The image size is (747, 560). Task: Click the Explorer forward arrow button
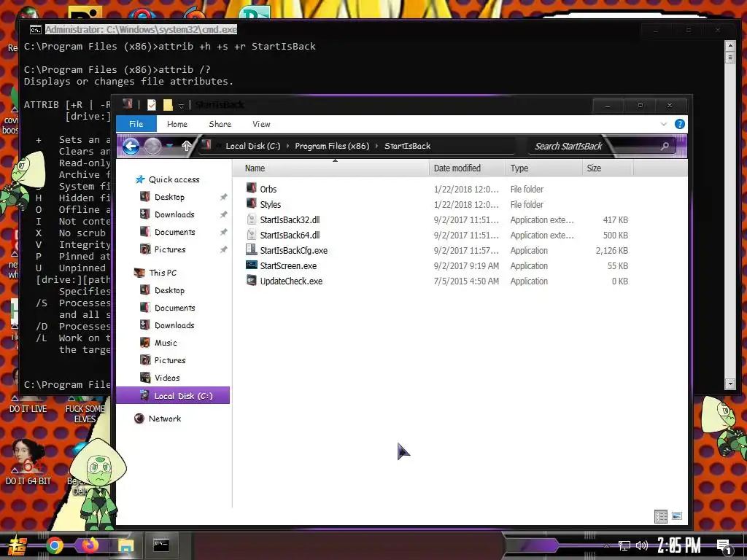(x=152, y=146)
